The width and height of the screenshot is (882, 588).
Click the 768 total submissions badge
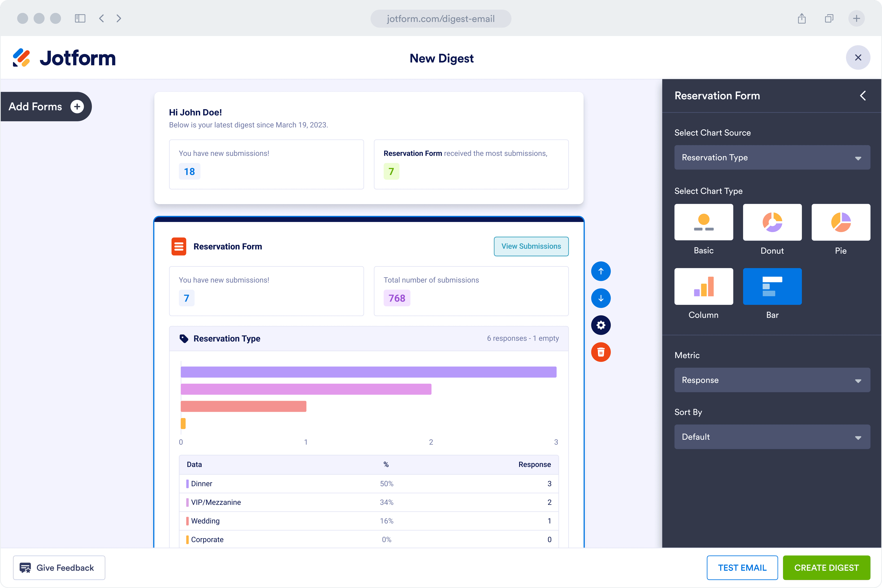coord(397,298)
